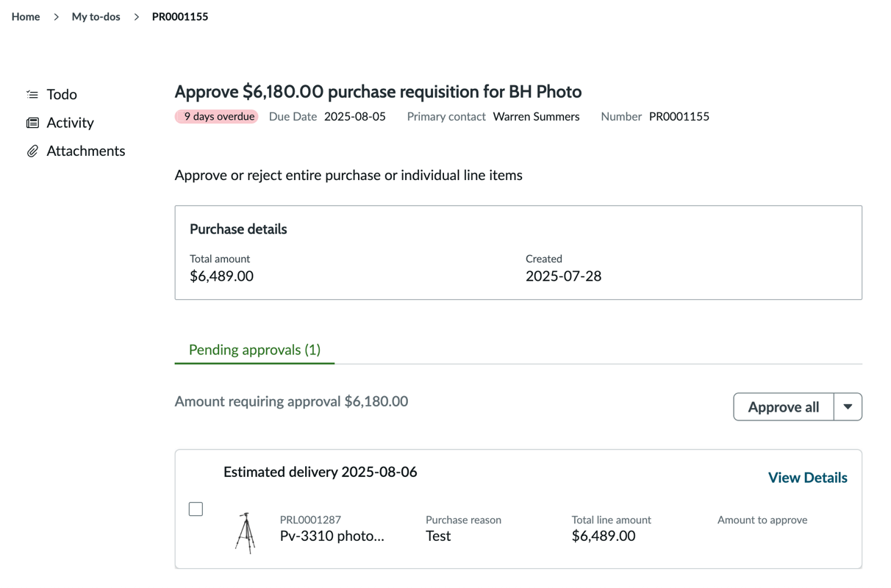
Task: Click requisition number PR0001155 in header
Action: (679, 116)
